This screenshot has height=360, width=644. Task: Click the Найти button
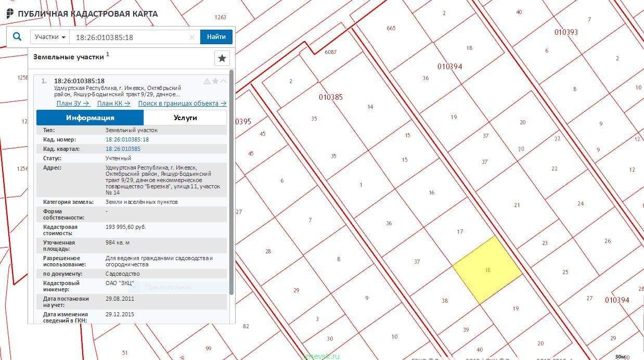click(x=216, y=37)
